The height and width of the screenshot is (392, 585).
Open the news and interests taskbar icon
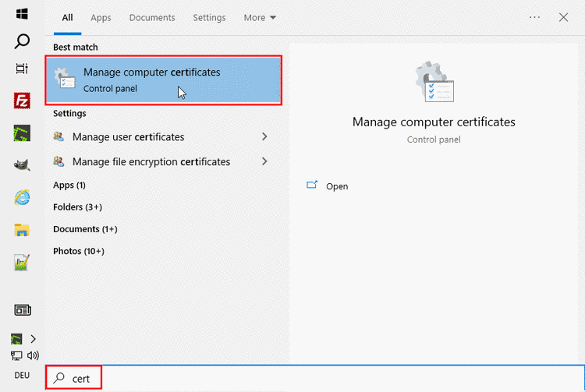23,310
